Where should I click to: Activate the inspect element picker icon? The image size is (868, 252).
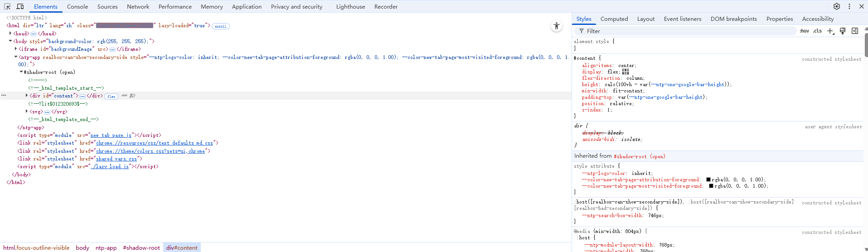coord(7,6)
